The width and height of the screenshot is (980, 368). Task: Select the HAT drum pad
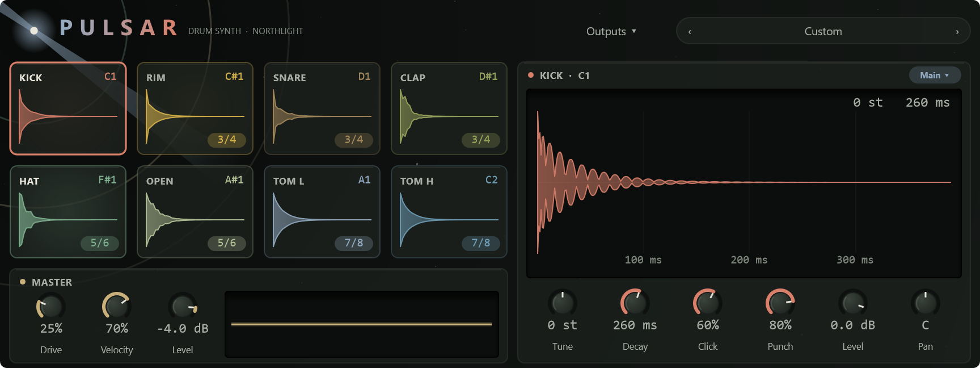68,212
